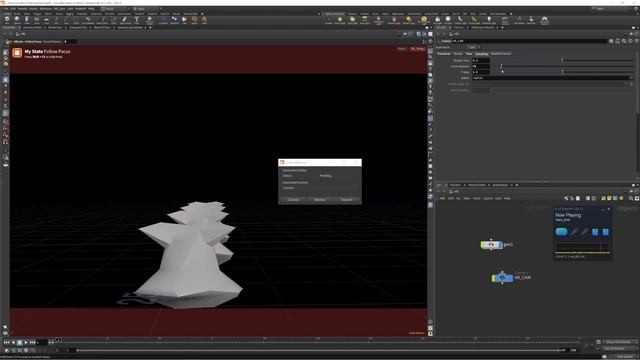Click the Shutter Time value field
Viewport: 640px width, 360px height.
(480, 60)
